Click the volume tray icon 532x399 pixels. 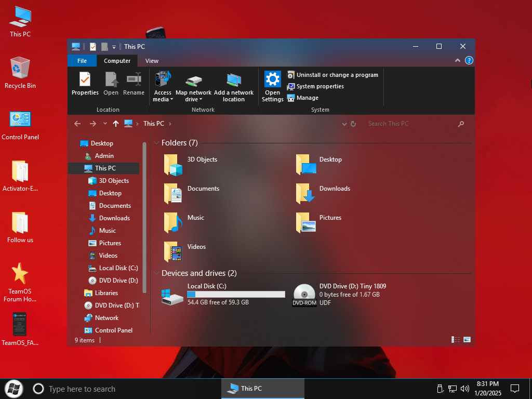pos(465,389)
